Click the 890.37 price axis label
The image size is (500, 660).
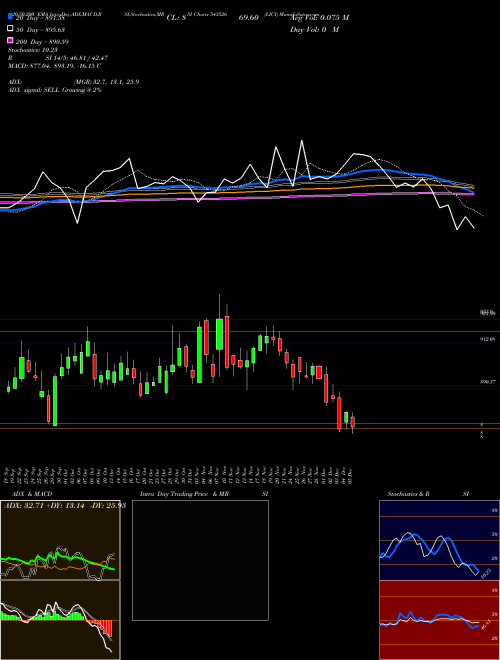tap(488, 382)
